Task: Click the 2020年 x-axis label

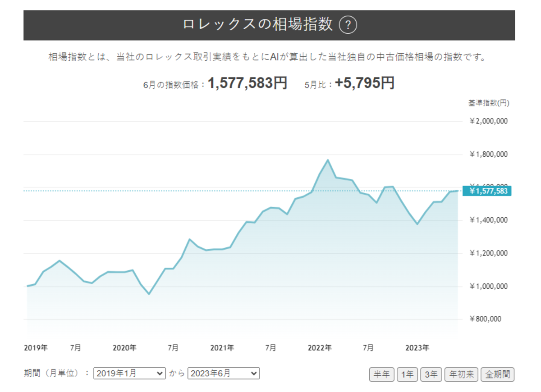Action: pos(124,348)
